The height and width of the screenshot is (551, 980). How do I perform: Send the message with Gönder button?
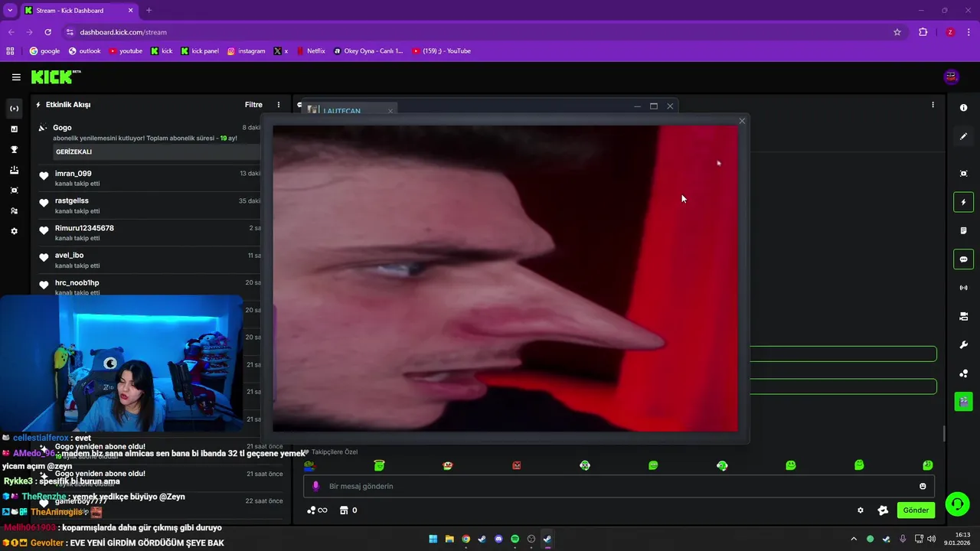click(x=916, y=510)
